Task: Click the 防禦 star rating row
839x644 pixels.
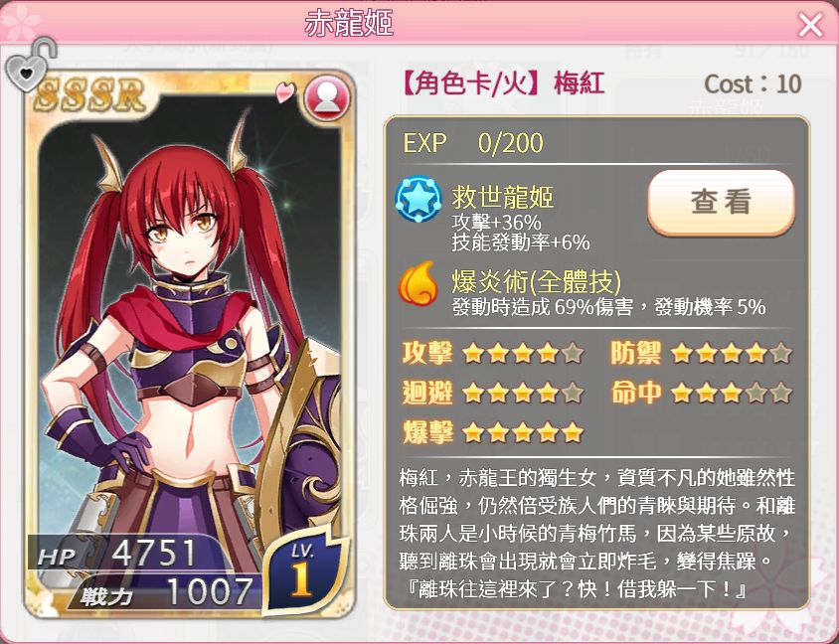Action: click(702, 354)
